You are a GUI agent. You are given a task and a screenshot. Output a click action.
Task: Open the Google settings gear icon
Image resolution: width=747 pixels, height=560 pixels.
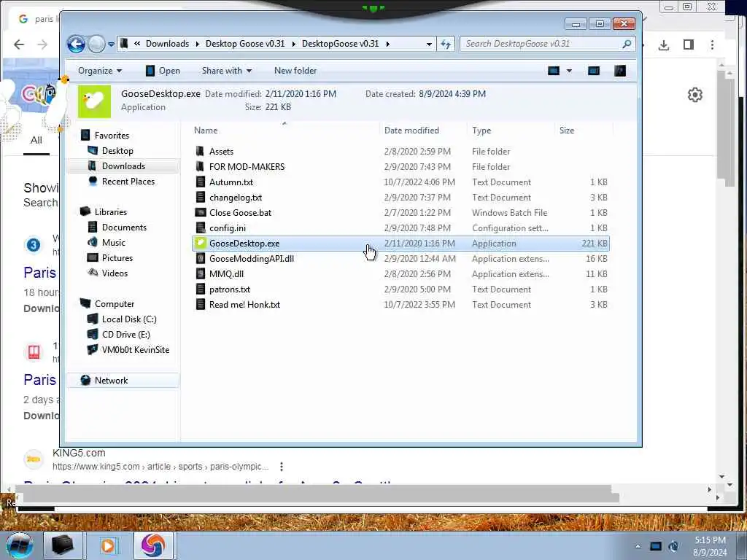click(695, 95)
